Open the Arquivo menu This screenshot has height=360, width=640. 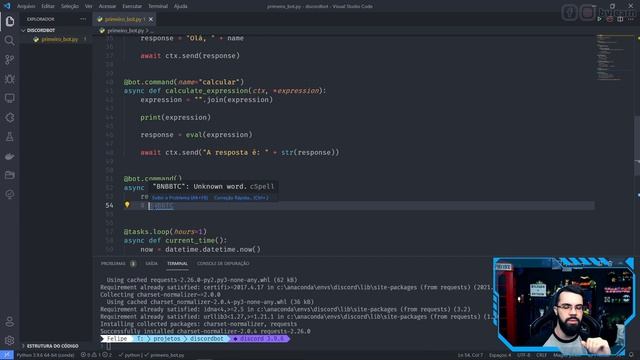(26, 6)
